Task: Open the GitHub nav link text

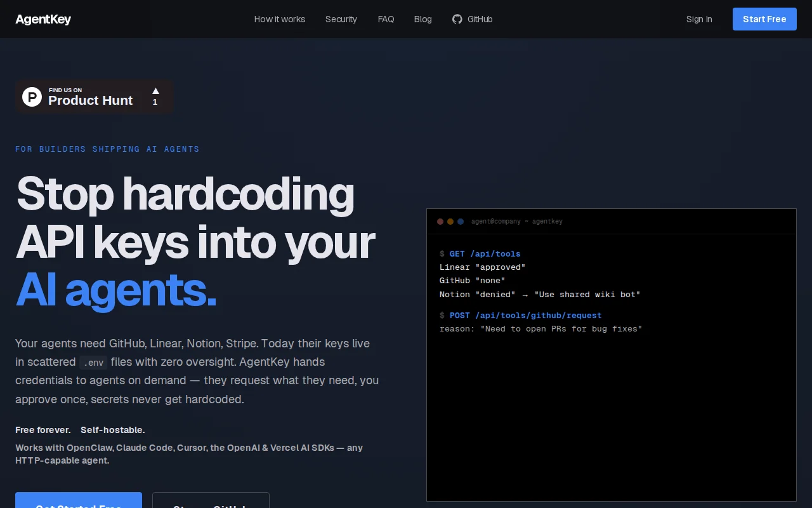Action: pos(480,19)
